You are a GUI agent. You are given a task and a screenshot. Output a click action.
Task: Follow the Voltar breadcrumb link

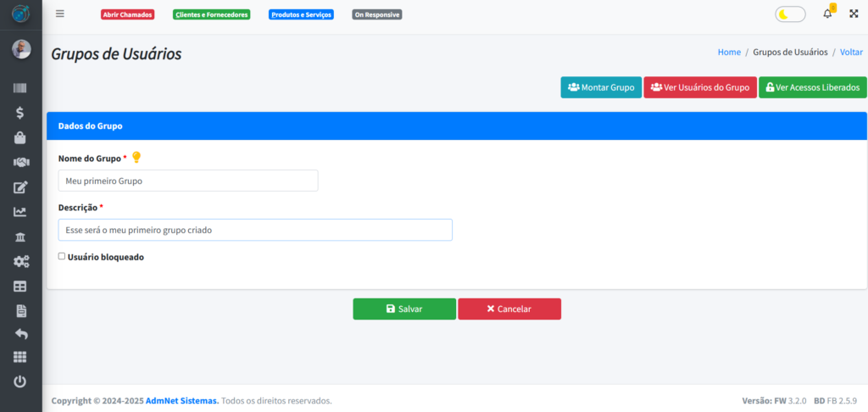tap(851, 52)
